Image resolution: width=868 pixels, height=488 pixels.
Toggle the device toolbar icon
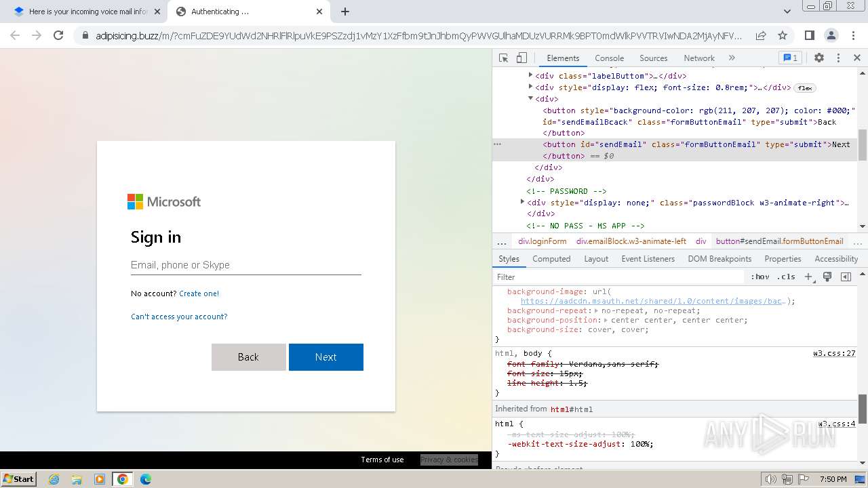[x=521, y=58]
